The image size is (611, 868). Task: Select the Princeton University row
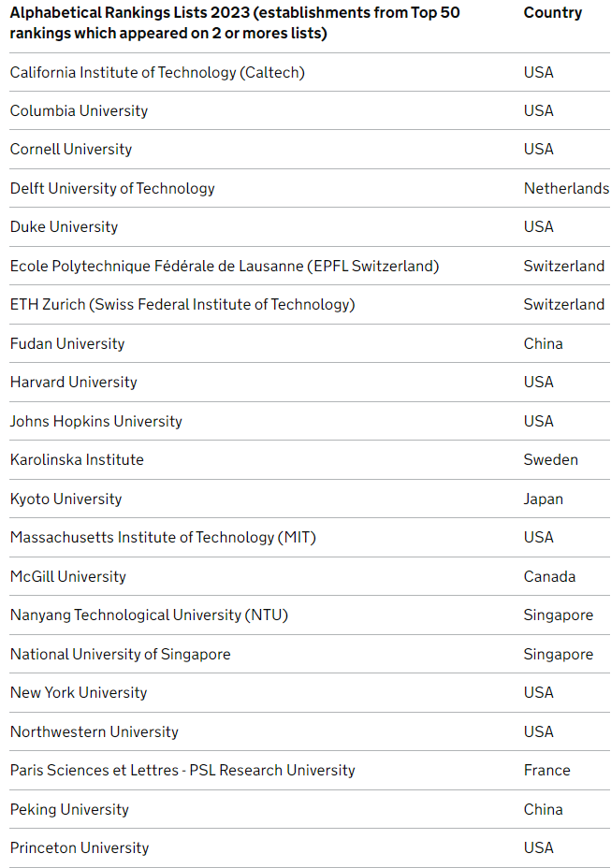click(x=310, y=848)
